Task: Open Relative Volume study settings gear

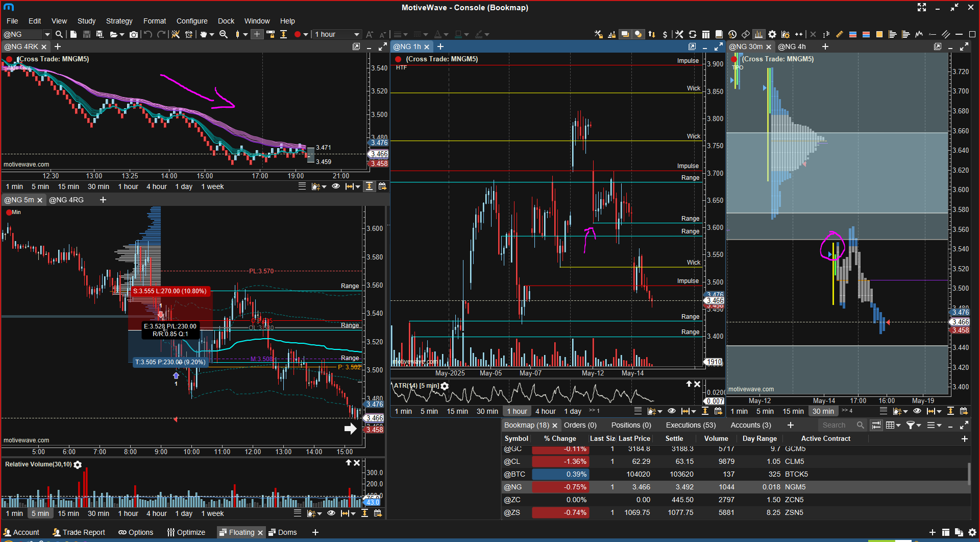Action: click(78, 464)
